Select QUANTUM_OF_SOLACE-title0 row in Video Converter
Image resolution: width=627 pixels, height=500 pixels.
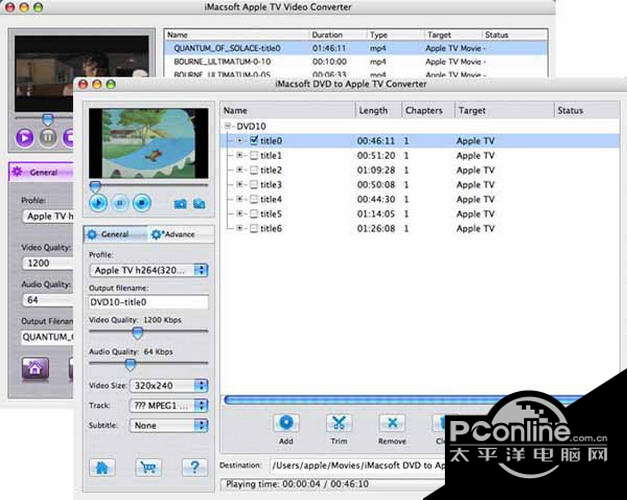pos(356,48)
